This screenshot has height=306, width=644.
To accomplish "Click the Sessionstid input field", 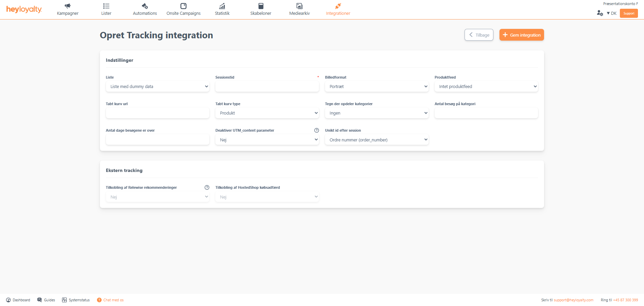I will coord(267,86).
